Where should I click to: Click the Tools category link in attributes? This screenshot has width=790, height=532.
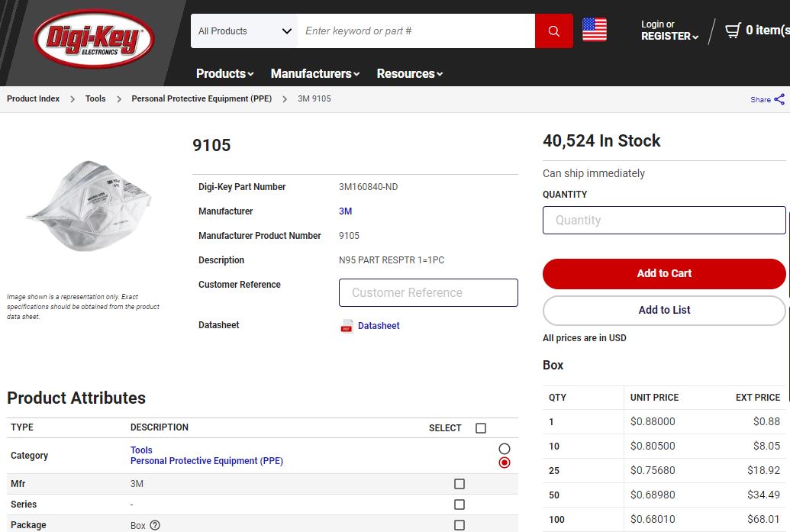pyautogui.click(x=141, y=450)
